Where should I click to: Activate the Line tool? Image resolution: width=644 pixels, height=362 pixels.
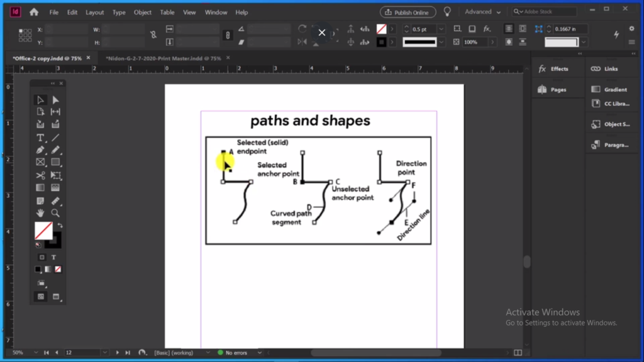(55, 138)
